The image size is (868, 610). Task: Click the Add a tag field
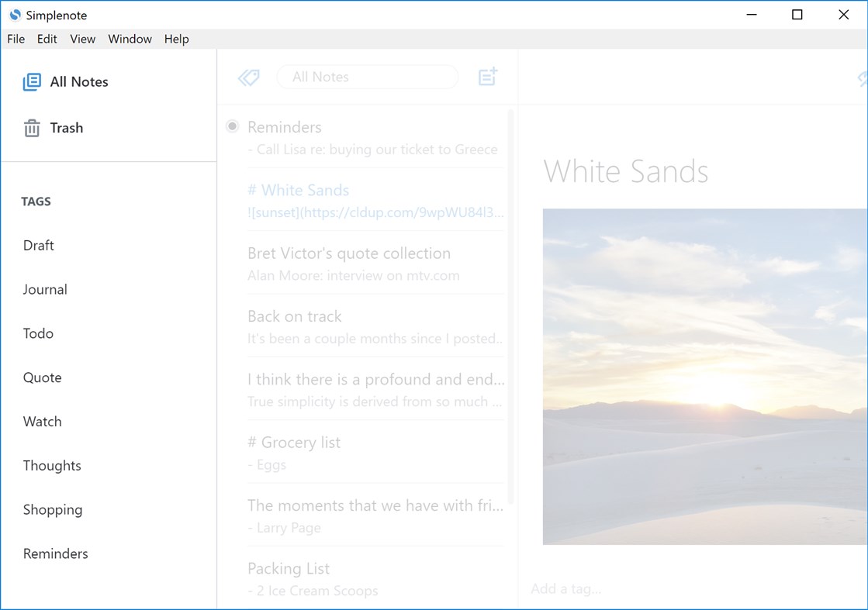(566, 589)
